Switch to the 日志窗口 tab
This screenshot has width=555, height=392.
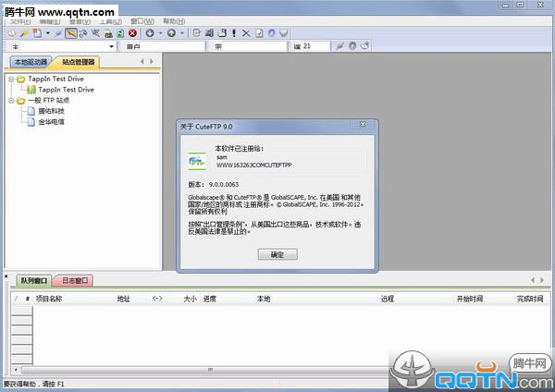tap(75, 280)
